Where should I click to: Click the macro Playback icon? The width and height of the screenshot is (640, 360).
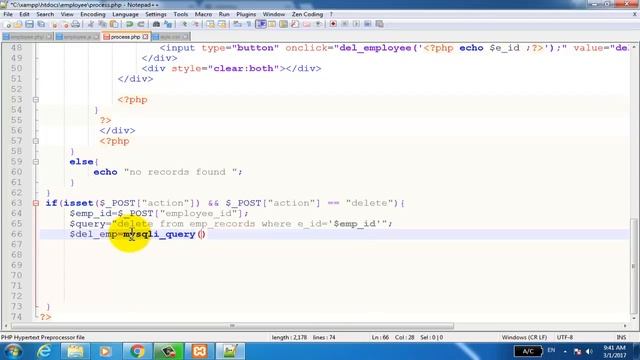point(356,24)
